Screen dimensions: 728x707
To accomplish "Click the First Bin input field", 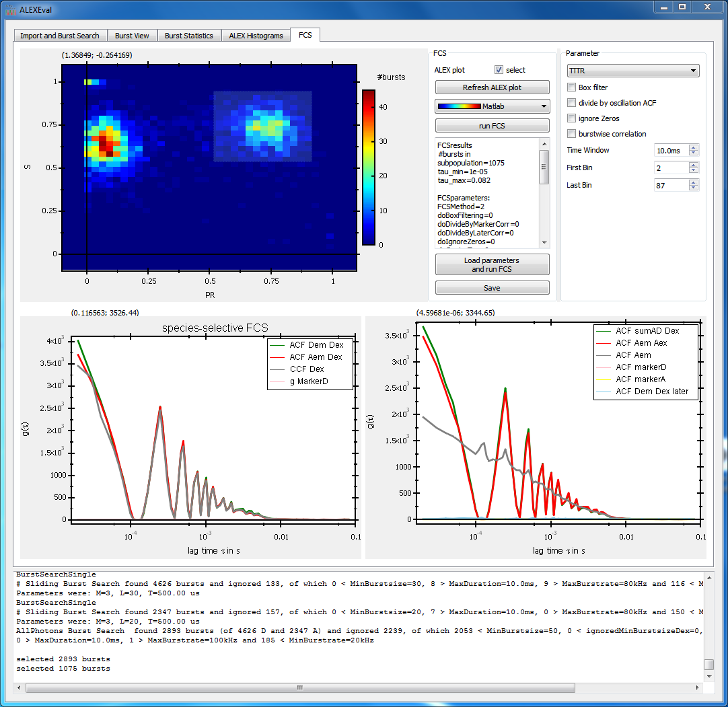I will click(671, 168).
